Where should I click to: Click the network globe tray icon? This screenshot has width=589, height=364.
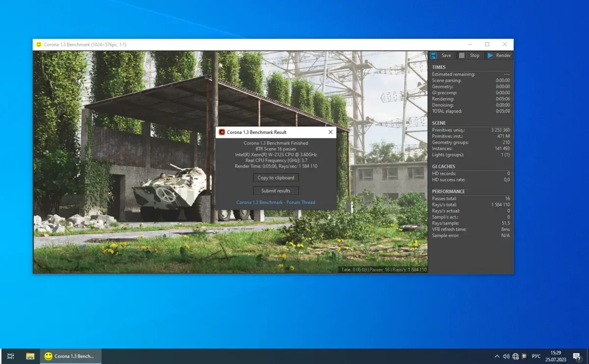(515, 356)
